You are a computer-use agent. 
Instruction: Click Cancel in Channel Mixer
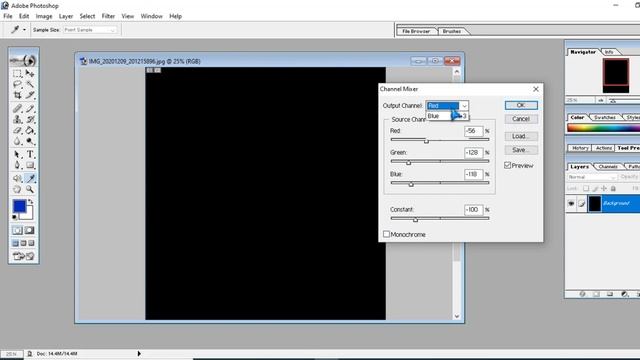click(521, 119)
